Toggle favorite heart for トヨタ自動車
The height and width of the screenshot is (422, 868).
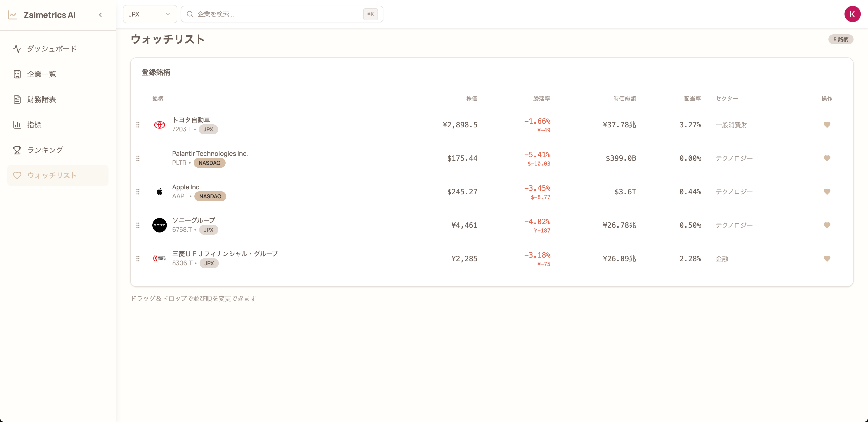pos(827,125)
